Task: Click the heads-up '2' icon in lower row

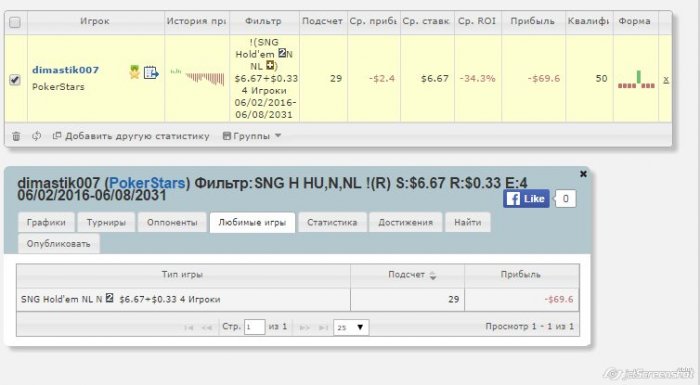Action: pos(109,298)
